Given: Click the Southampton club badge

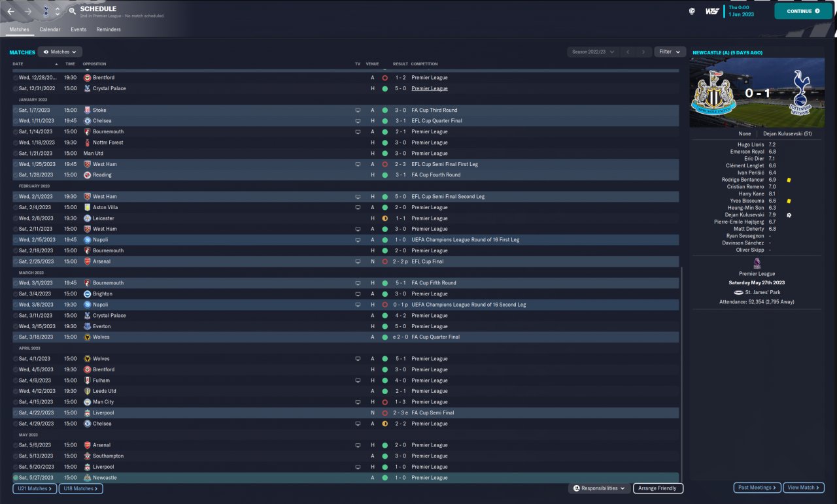Looking at the screenshot, I should click(x=88, y=456).
